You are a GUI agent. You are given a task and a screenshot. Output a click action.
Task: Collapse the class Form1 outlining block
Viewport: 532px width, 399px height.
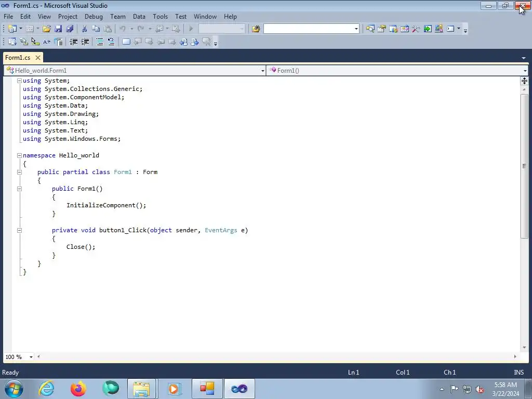click(19, 172)
